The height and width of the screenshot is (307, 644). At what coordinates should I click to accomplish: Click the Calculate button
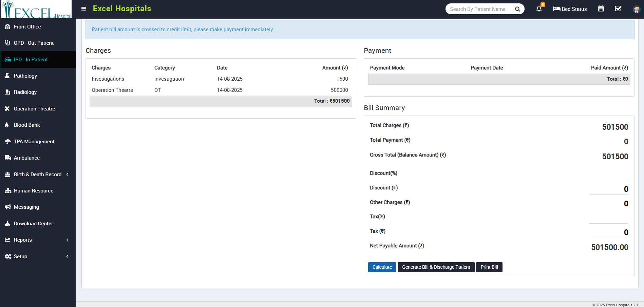click(x=382, y=267)
